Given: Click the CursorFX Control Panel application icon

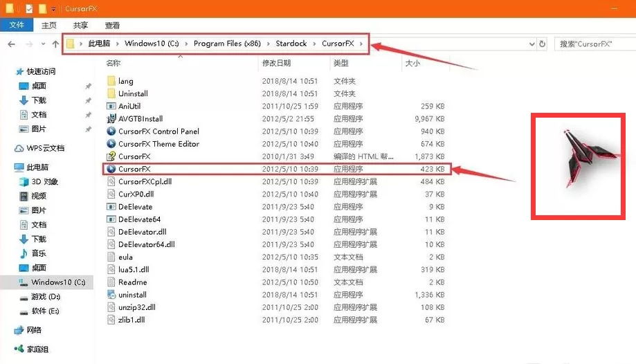Looking at the screenshot, I should point(111,131).
